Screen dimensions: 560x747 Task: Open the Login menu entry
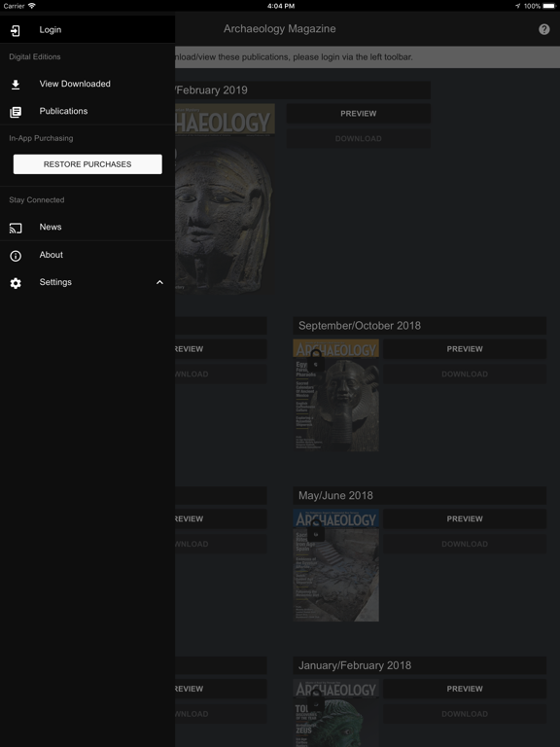tap(87, 29)
